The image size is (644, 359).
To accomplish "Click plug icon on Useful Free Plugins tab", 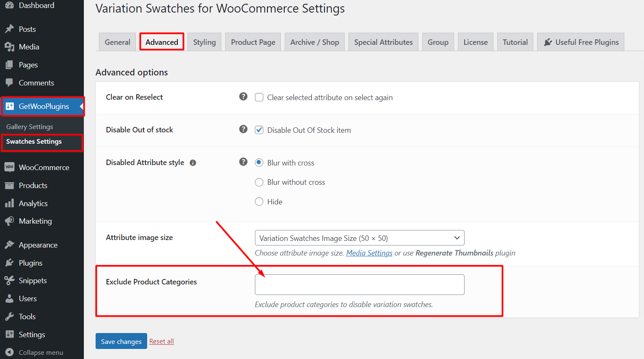I will (548, 42).
